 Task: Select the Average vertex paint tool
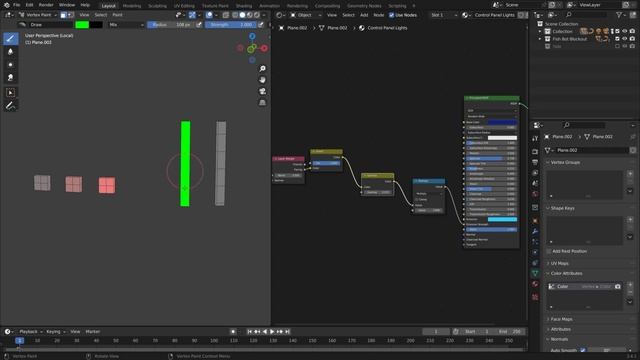(x=11, y=64)
